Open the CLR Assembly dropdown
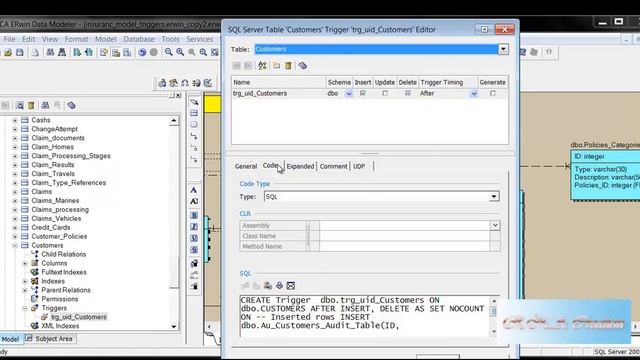The width and height of the screenshot is (640, 360). (x=495, y=225)
